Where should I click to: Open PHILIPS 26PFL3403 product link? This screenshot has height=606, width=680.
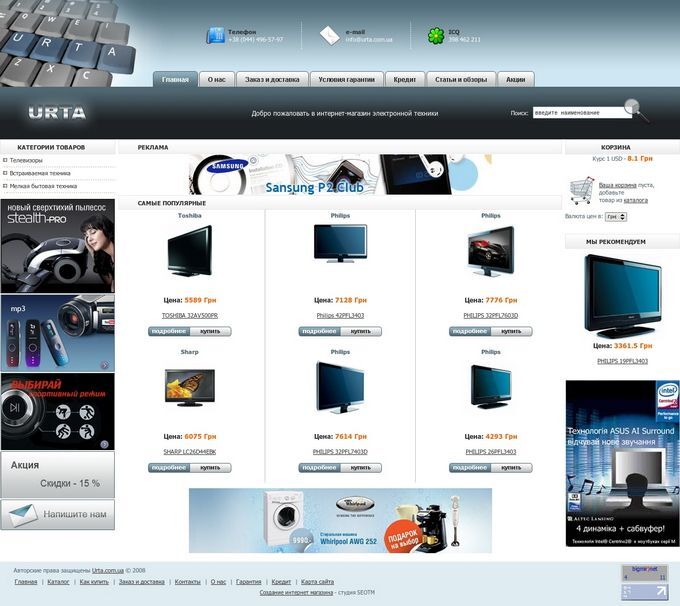[491, 452]
